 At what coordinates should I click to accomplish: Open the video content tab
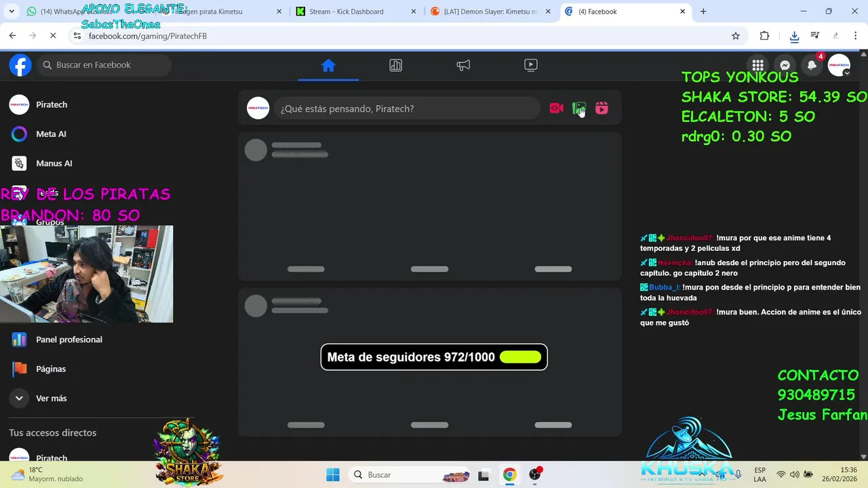pyautogui.click(x=531, y=65)
